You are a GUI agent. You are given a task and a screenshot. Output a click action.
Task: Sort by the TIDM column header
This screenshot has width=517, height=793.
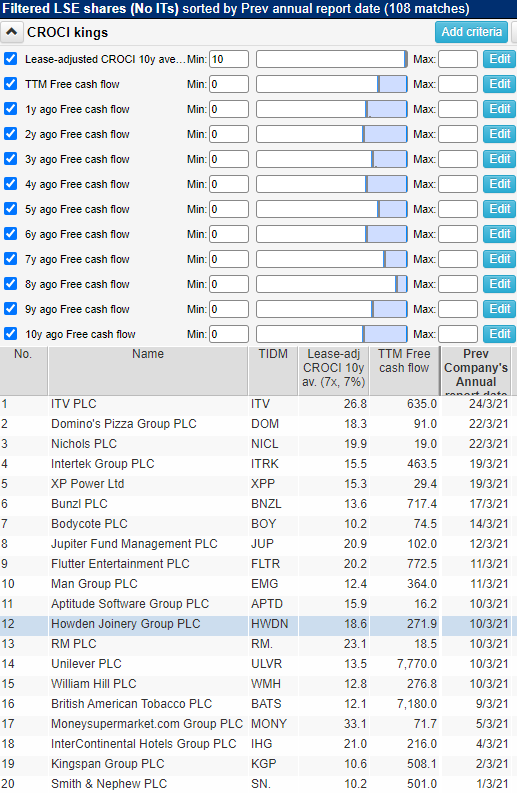273,370
